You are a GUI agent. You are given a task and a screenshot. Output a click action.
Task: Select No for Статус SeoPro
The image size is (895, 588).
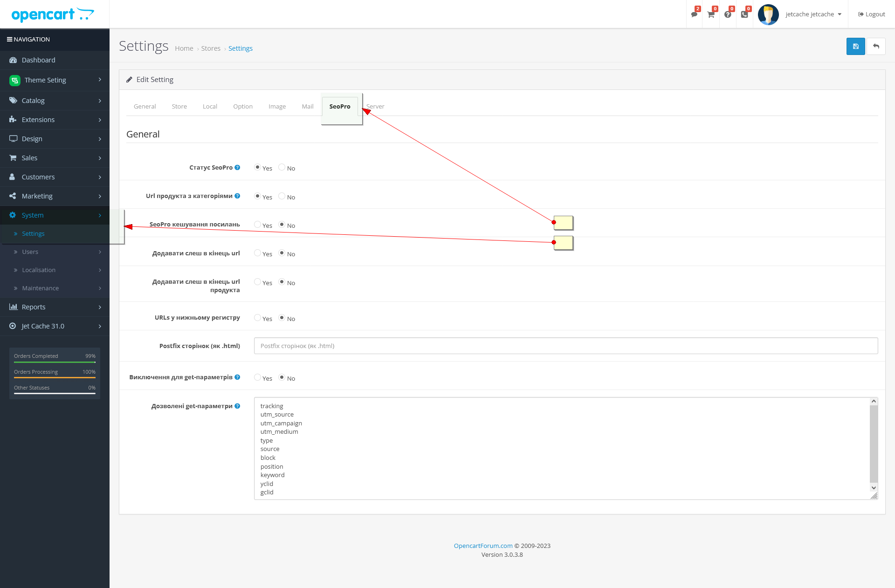tap(282, 167)
